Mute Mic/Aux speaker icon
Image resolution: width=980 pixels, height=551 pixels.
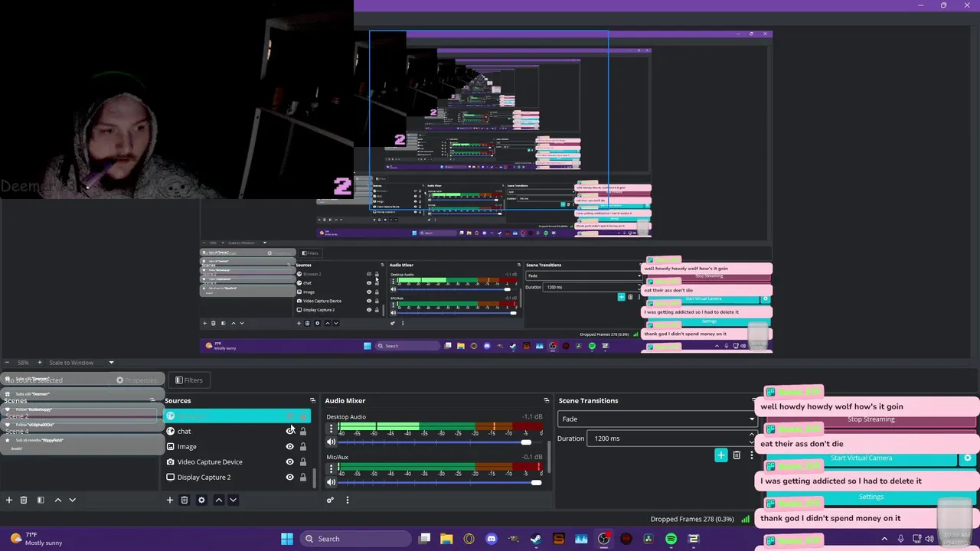click(331, 481)
